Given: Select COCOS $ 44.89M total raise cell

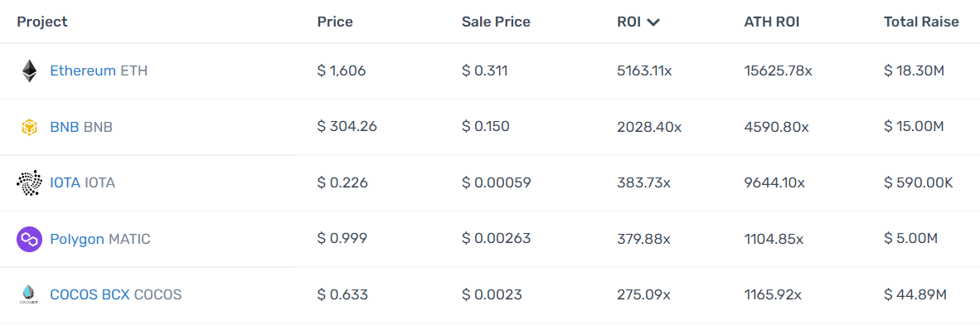Looking at the screenshot, I should (x=915, y=294).
